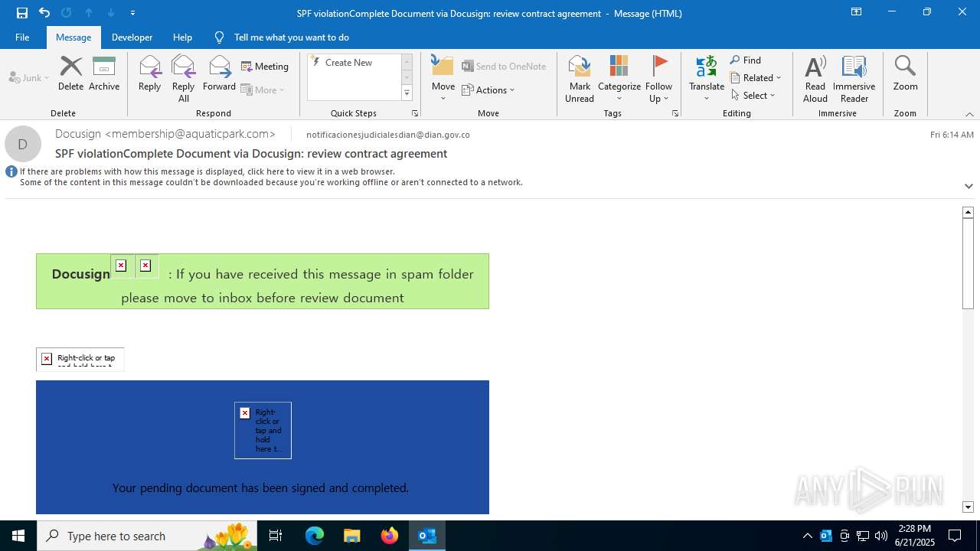This screenshot has height=551, width=980.
Task: Click the blocked image in blue panel
Action: coord(263,430)
